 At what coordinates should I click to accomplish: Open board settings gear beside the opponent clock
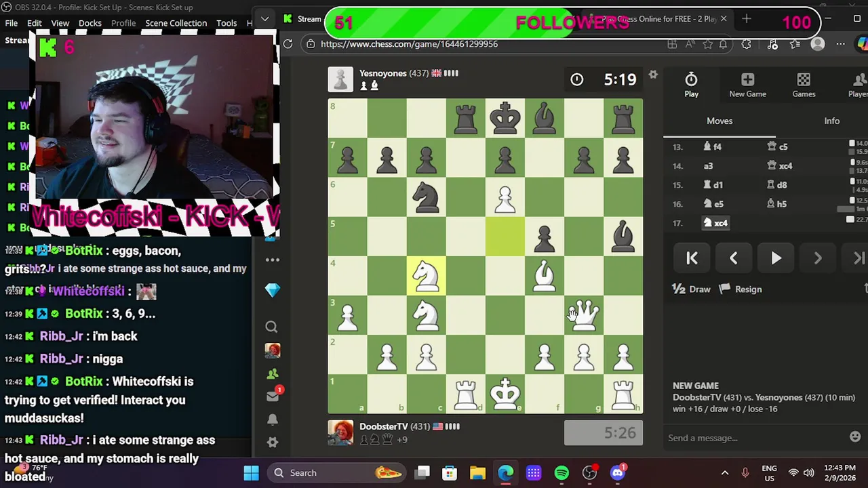pyautogui.click(x=653, y=75)
